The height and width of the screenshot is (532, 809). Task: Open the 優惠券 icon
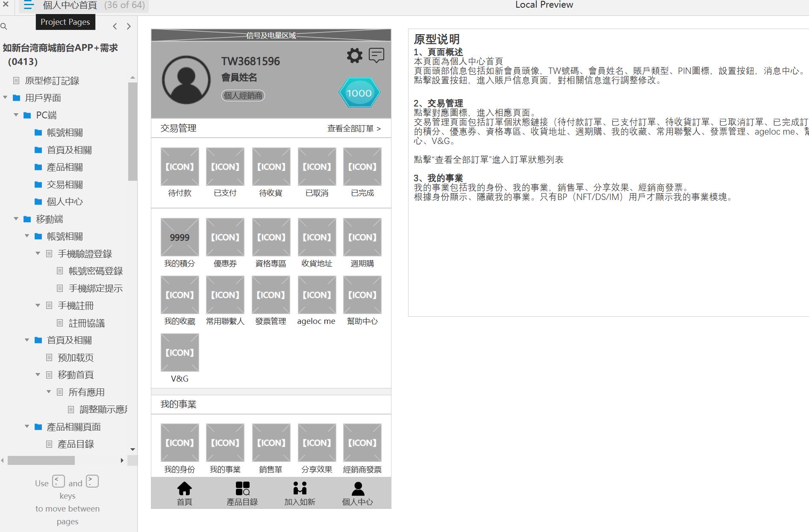pos(225,237)
